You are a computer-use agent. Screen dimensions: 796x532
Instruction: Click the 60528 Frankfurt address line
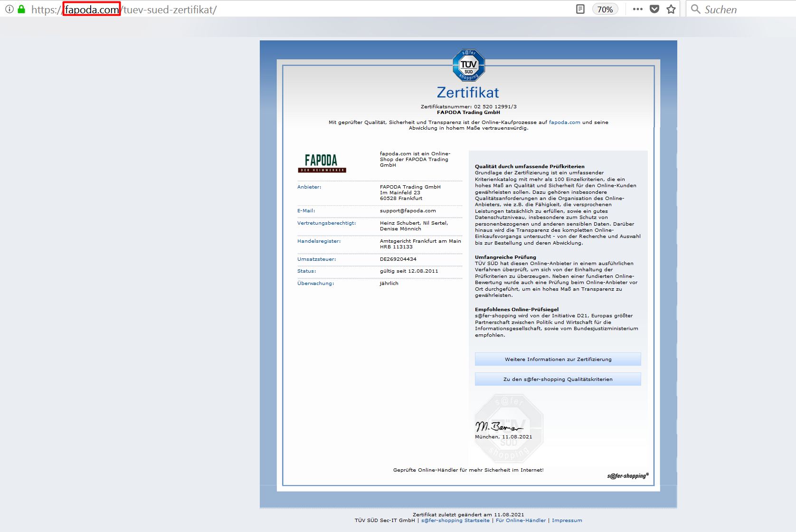(401, 199)
